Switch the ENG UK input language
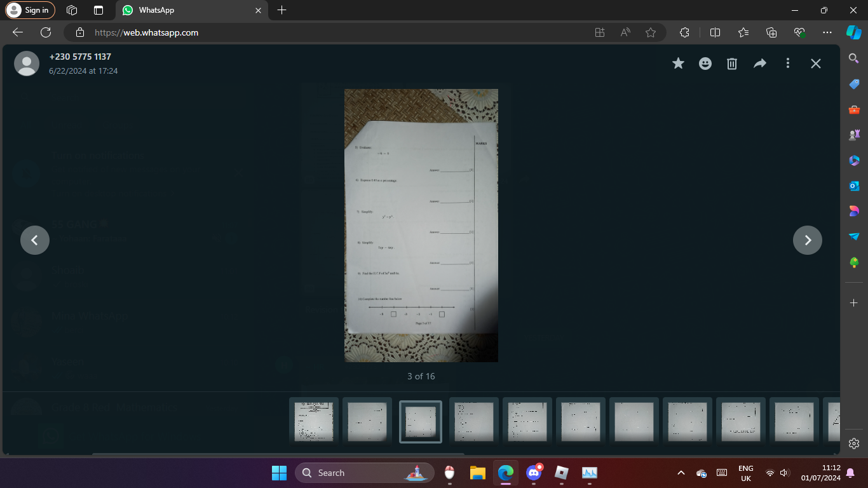 [746, 473]
